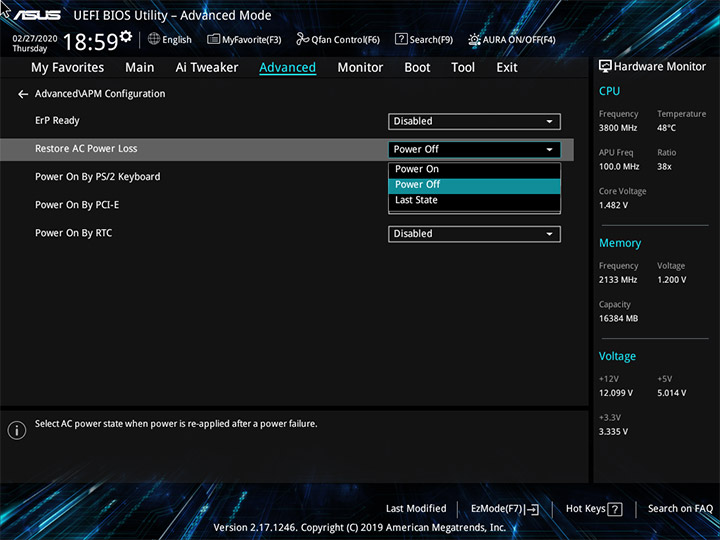The width and height of the screenshot is (720, 540).
Task: Select the Advanced tab
Action: tap(287, 68)
